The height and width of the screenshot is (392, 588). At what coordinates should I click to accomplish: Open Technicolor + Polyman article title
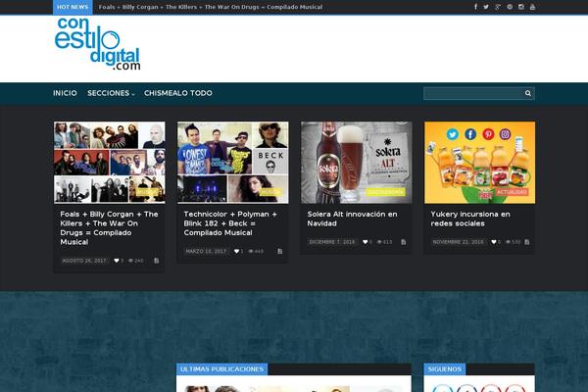230,223
